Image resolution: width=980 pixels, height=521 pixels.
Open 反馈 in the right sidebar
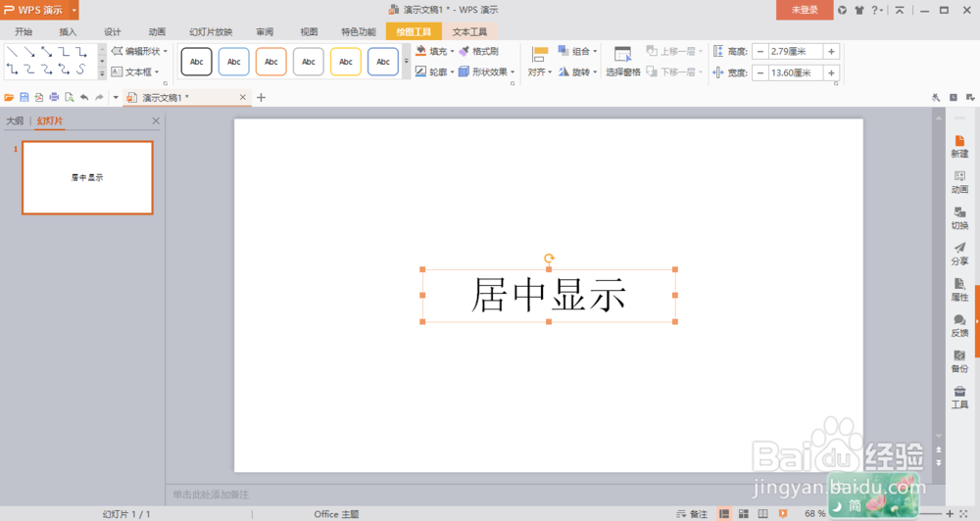pos(960,326)
